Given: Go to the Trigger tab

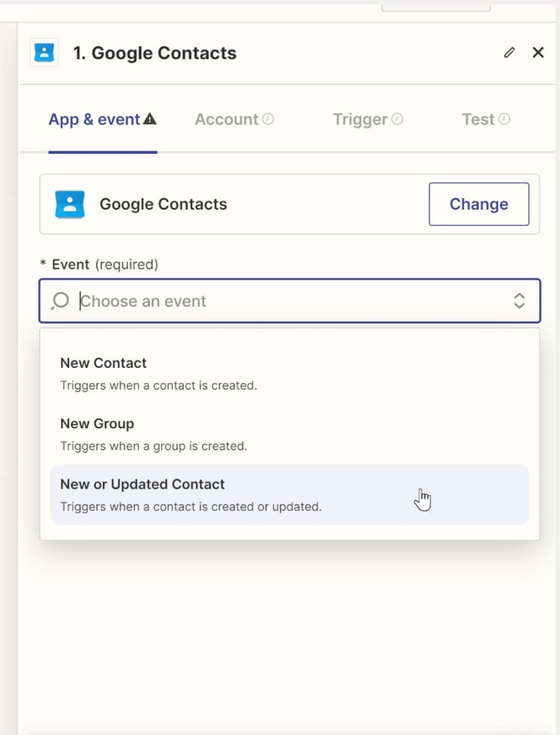Looking at the screenshot, I should tap(359, 120).
